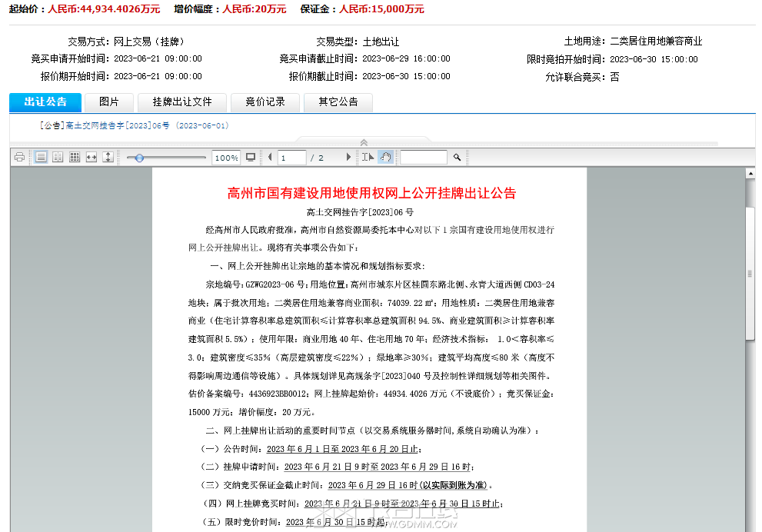Click the red document title 高州市国有建设用地使用权网上公开挂牌出让公告
This screenshot has height=532, width=762.
[x=371, y=194]
